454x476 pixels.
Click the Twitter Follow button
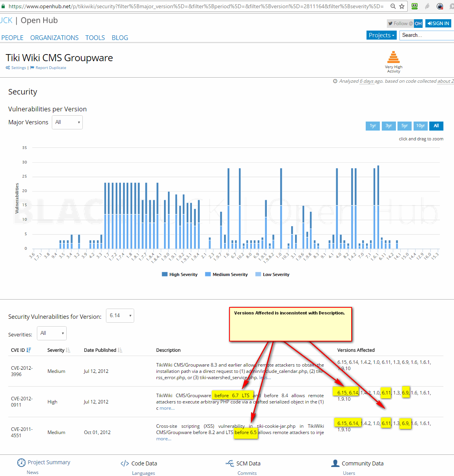(400, 24)
